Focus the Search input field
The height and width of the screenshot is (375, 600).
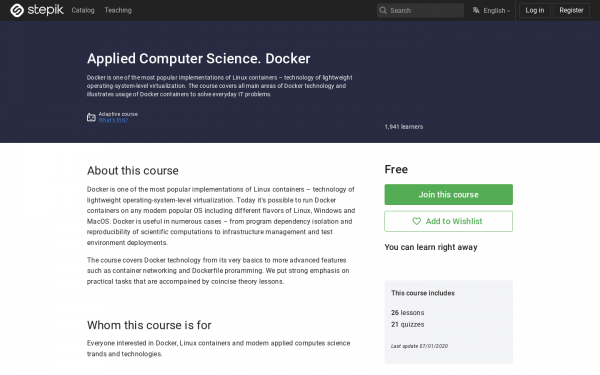[420, 10]
